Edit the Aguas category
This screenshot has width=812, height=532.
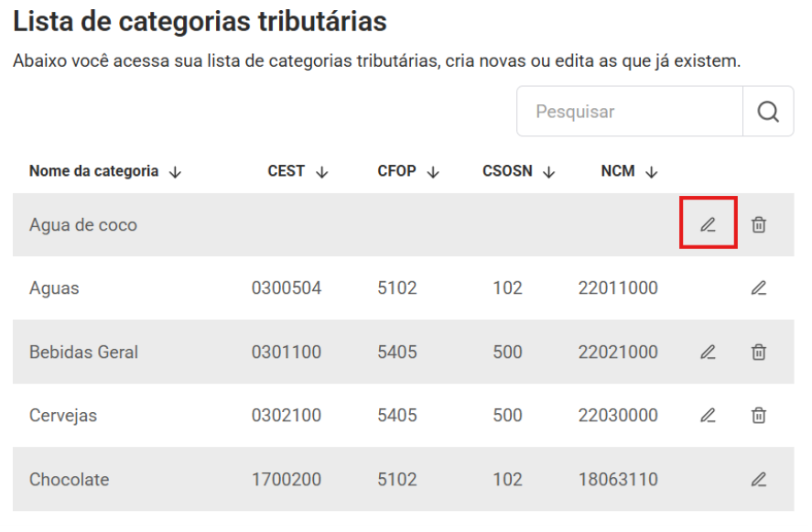pyautogui.click(x=758, y=288)
